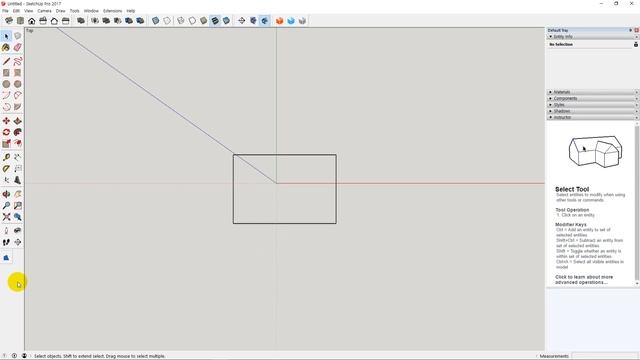Expand the Styles panel
Viewport: 640px width, 360px height.
[x=593, y=105]
